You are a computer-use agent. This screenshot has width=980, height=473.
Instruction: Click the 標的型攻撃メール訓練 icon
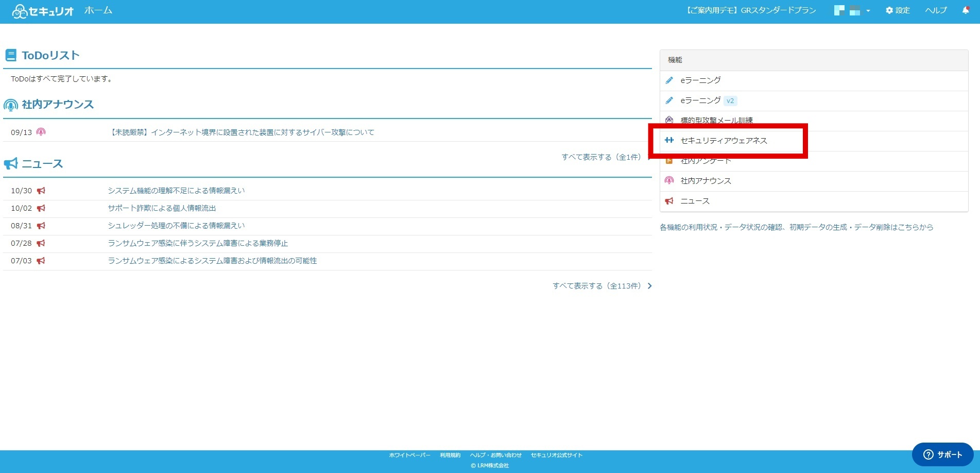(669, 120)
